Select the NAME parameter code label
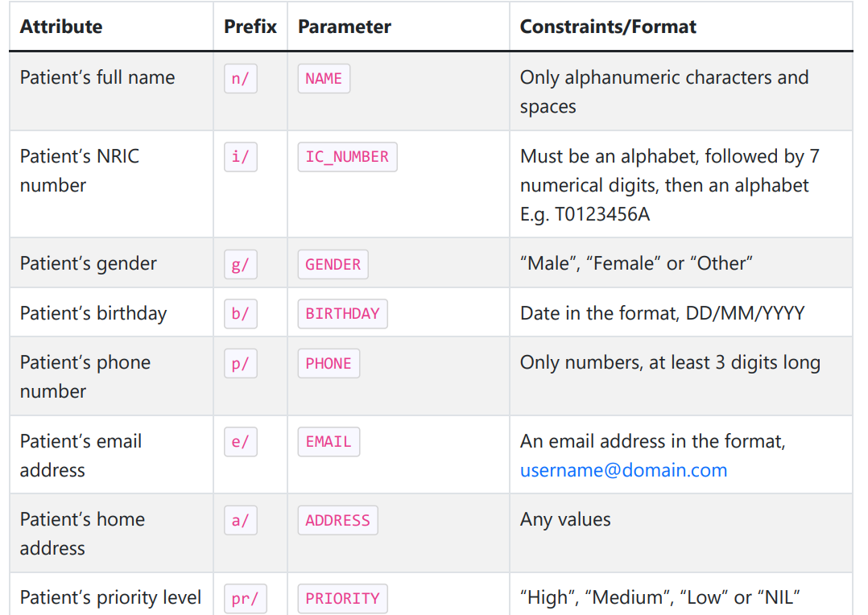 [324, 79]
